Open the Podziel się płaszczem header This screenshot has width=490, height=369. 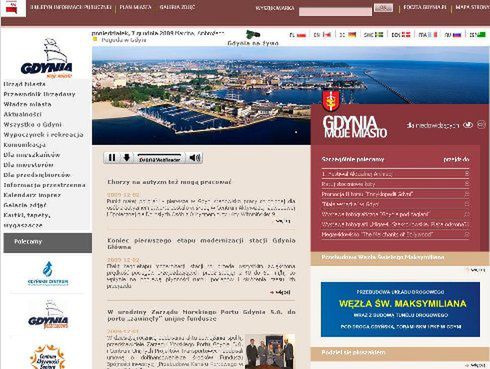click(x=353, y=352)
